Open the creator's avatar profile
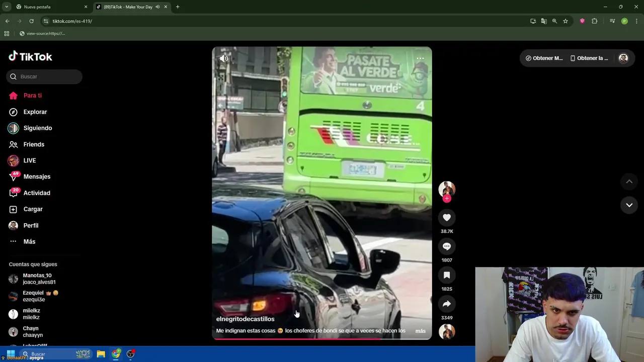The width and height of the screenshot is (644, 362). pos(447,189)
